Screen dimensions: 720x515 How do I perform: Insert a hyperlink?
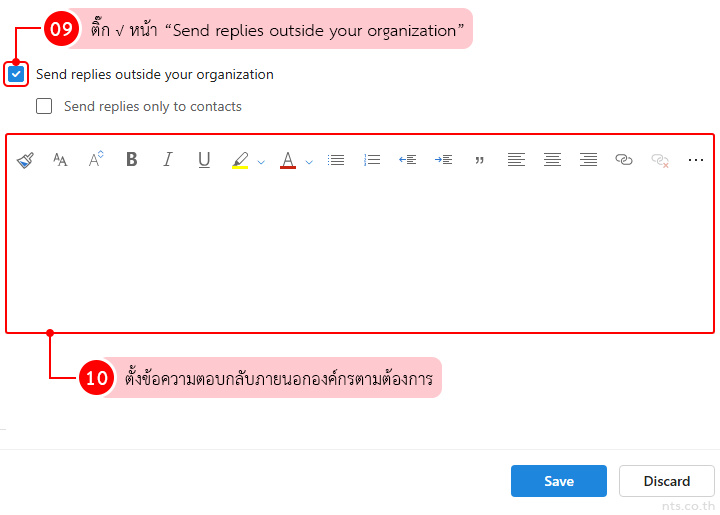(624, 160)
